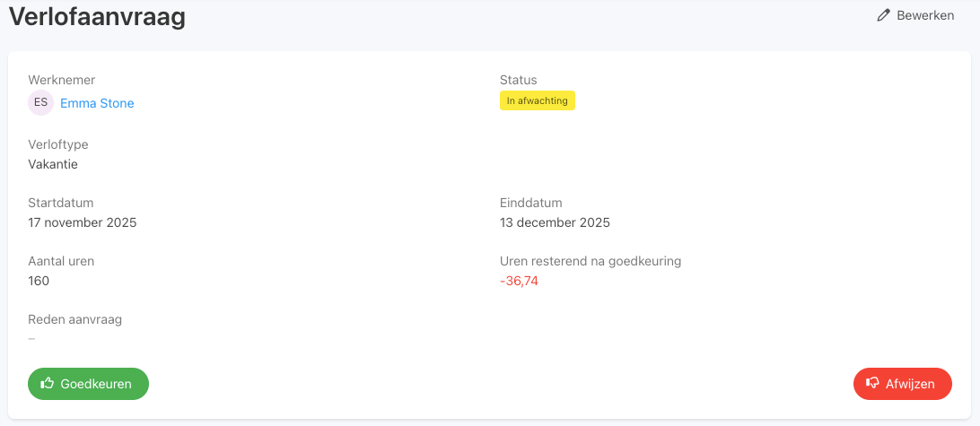
Task: Click the end date 13 december 2025
Action: coord(555,222)
